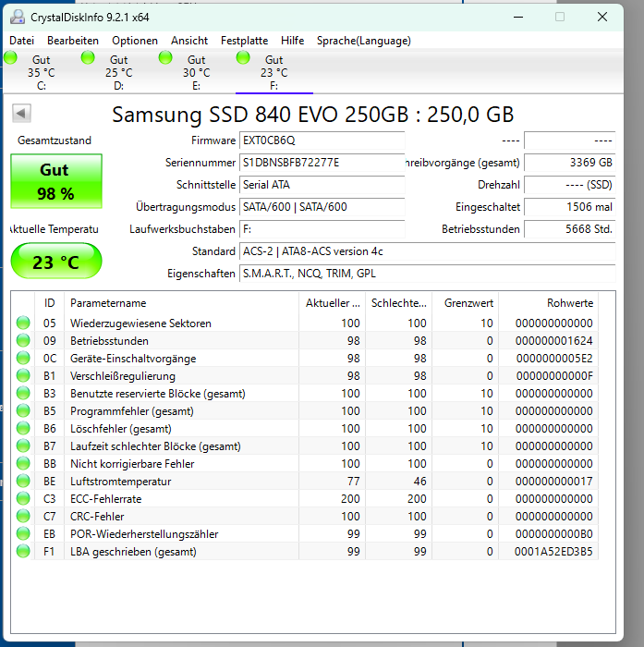
Task: Switch to drive C: tab at 35 °C
Action: click(x=42, y=72)
